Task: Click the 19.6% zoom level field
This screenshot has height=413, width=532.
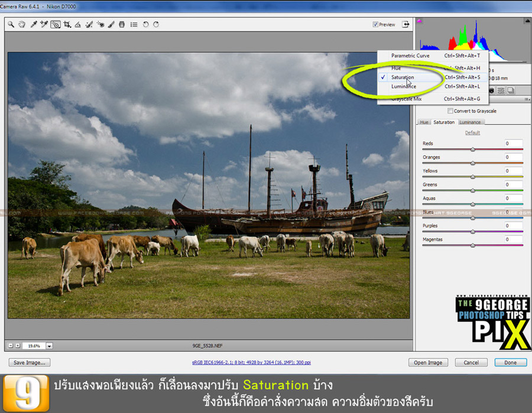Action: click(x=34, y=346)
